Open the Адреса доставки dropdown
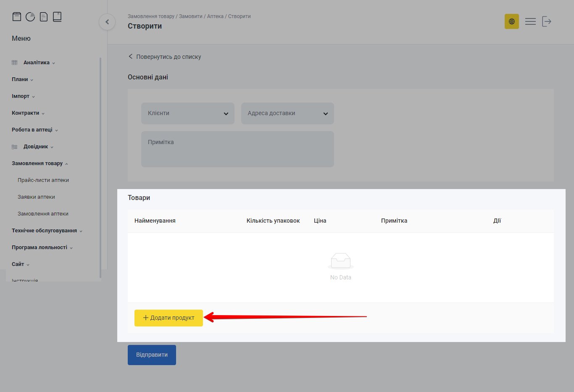Image resolution: width=574 pixels, height=392 pixels. 287,113
